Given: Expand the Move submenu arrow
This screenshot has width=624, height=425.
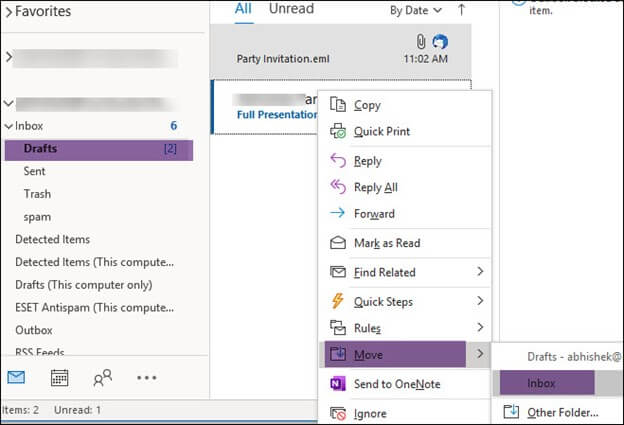Looking at the screenshot, I should click(x=480, y=353).
